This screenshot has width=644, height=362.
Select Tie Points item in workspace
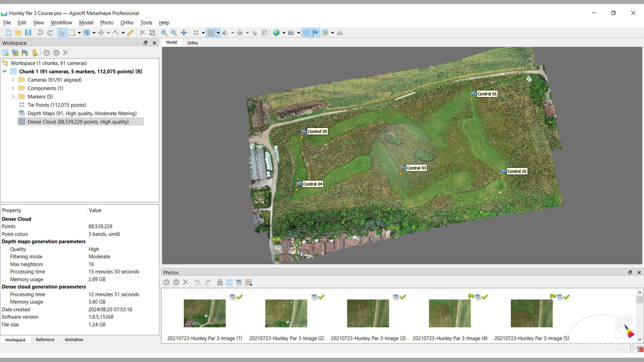[x=57, y=105]
